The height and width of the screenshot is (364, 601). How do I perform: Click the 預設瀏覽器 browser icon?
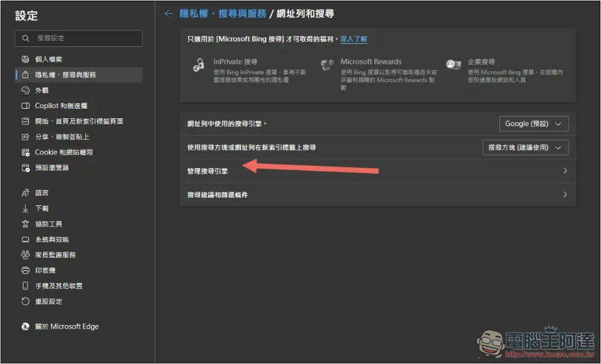coord(25,168)
